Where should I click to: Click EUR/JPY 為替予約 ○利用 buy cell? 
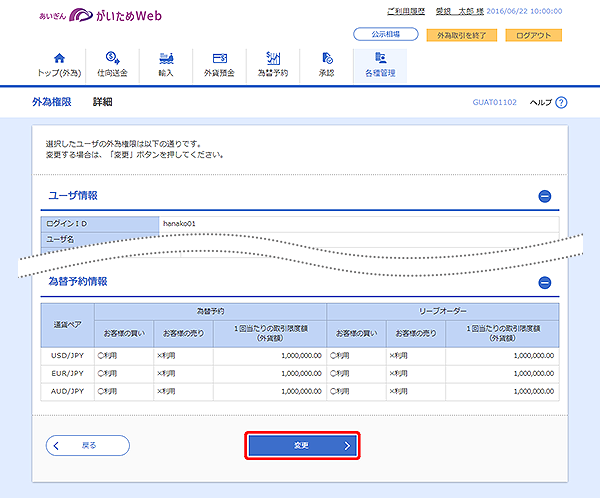[x=124, y=373]
